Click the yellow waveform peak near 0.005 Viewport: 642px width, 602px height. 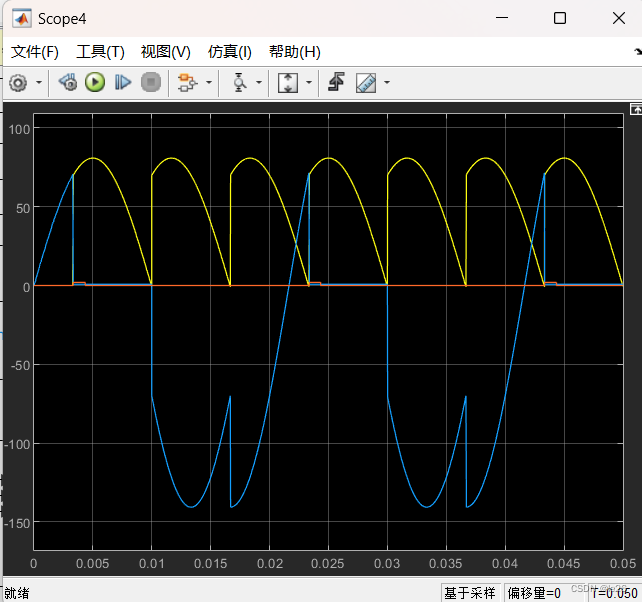[x=93, y=158]
